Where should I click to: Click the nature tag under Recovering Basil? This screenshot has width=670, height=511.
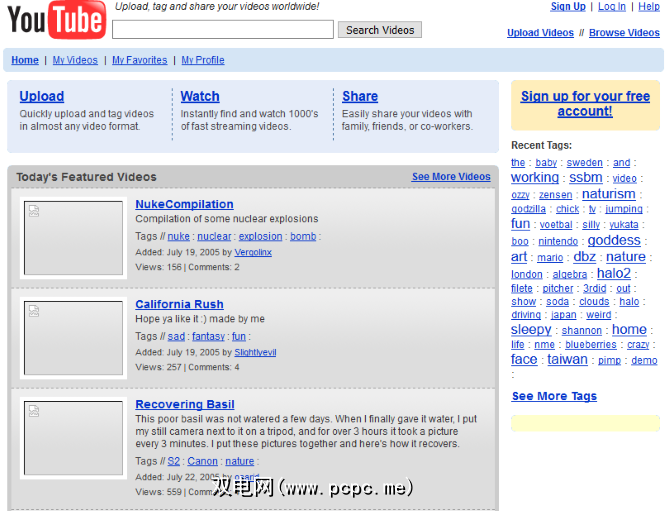pos(239,461)
